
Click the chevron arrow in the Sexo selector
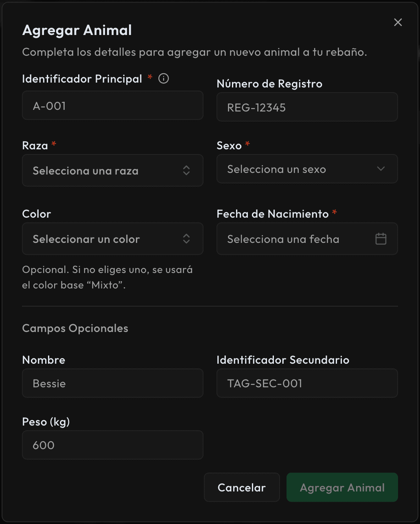pos(381,169)
